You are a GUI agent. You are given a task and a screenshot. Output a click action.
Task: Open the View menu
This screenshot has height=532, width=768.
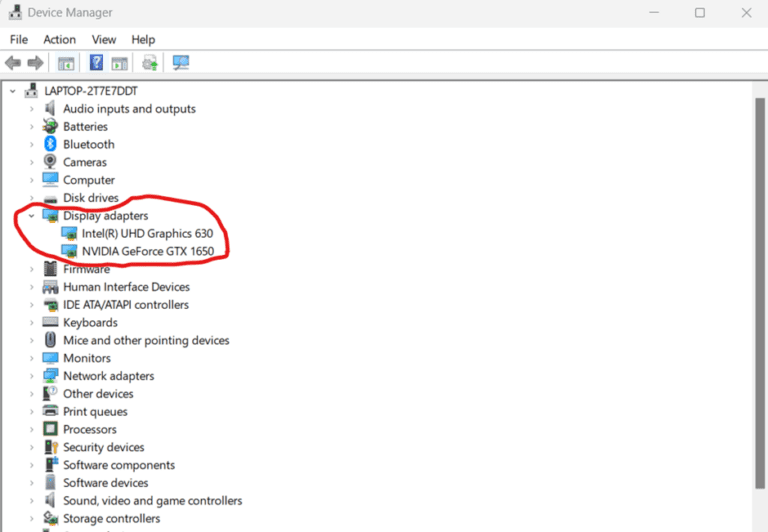click(104, 39)
